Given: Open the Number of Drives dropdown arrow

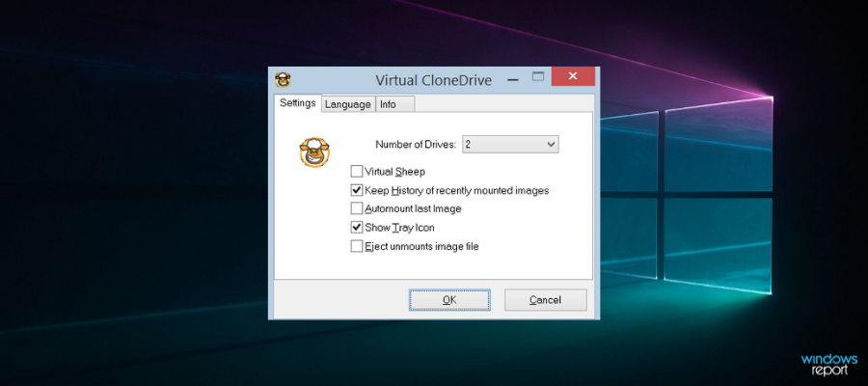Looking at the screenshot, I should [551, 145].
